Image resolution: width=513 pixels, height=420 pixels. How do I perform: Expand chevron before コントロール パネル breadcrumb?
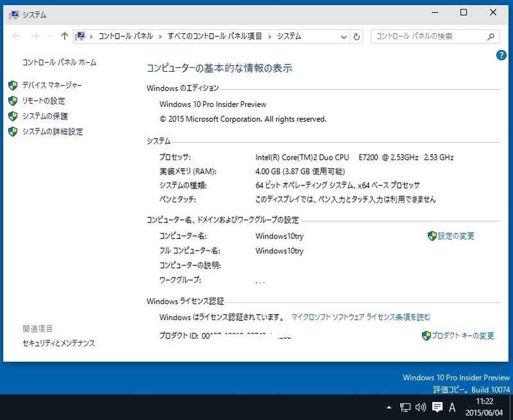click(91, 37)
